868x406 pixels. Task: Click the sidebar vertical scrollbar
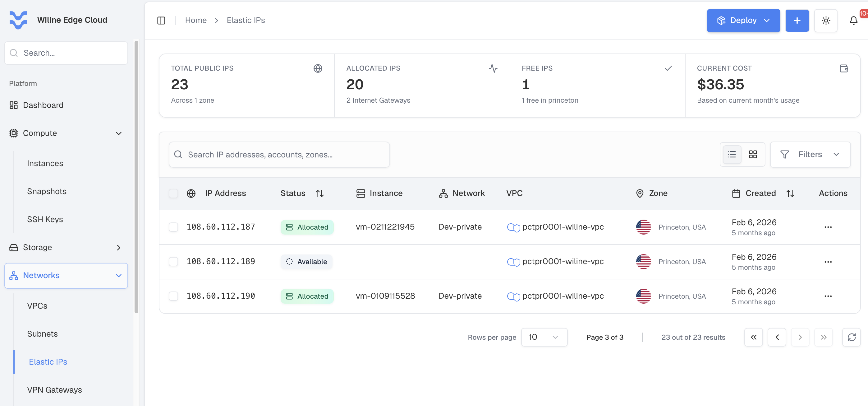click(136, 177)
